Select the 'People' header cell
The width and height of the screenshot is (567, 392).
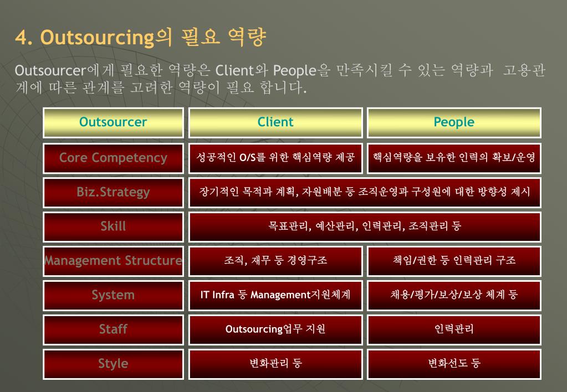click(x=454, y=122)
